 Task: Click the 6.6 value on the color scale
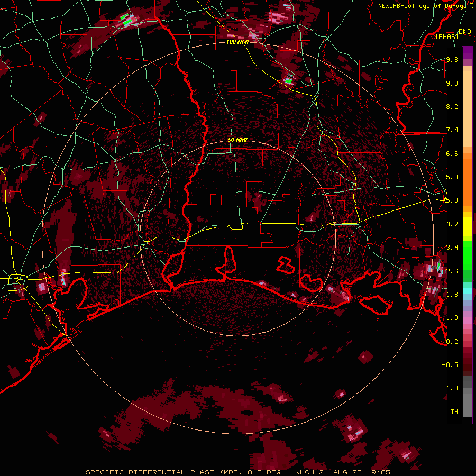[452, 153]
